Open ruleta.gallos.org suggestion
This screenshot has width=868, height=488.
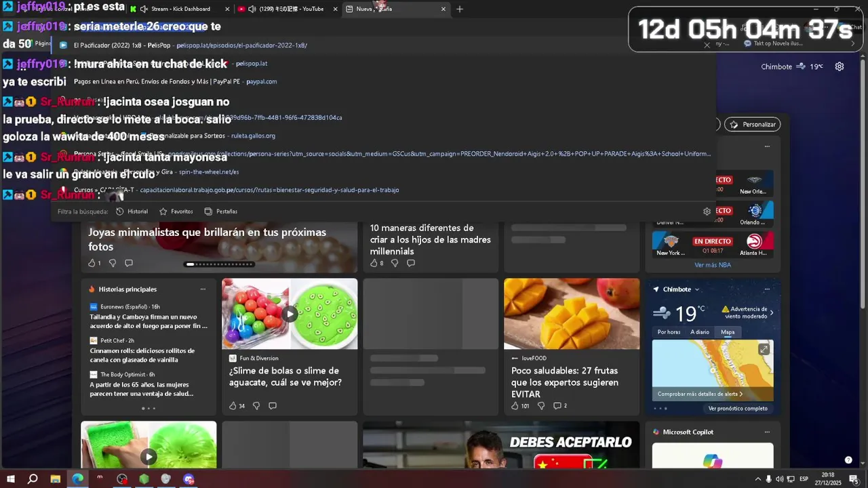(384, 136)
